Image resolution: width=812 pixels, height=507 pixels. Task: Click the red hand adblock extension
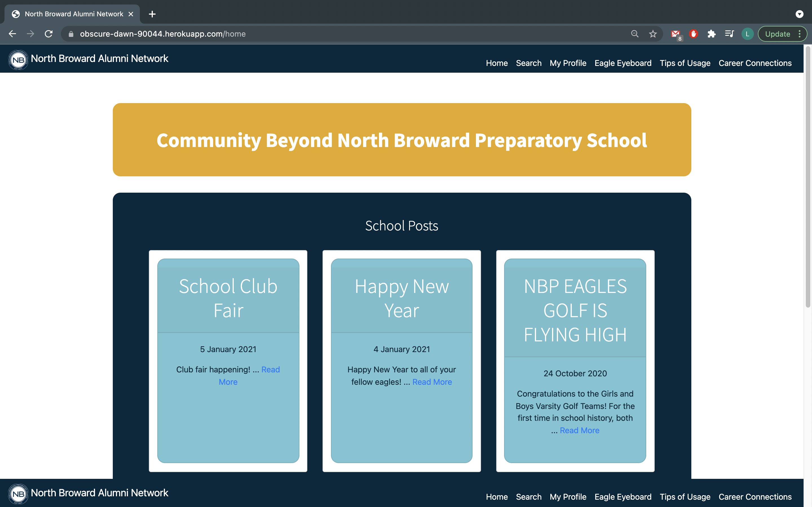[694, 34]
